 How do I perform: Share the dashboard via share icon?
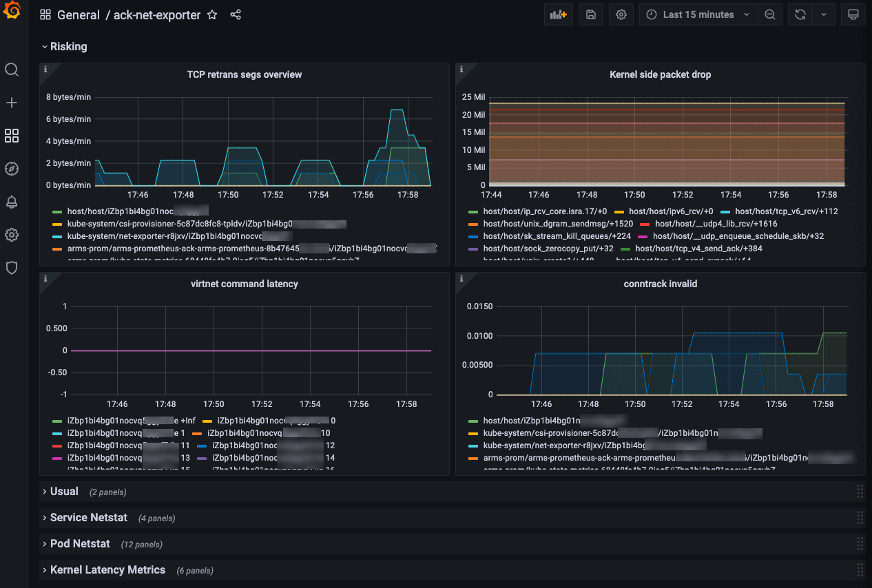click(236, 14)
